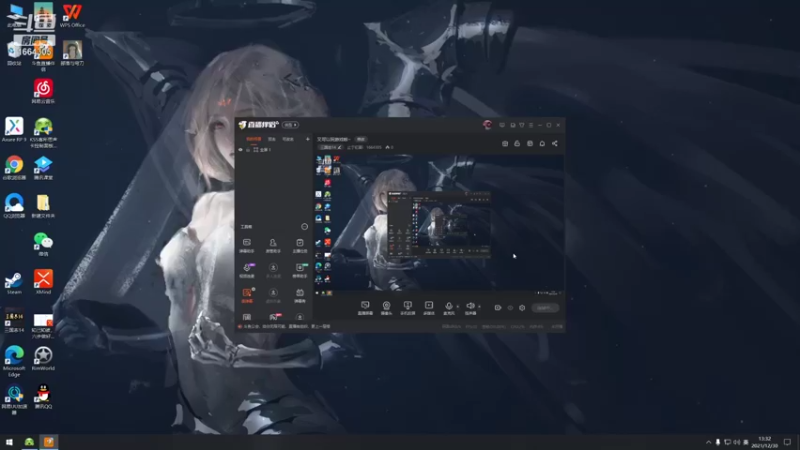Click the share icon above the preview
The image size is (800, 450).
click(x=555, y=143)
